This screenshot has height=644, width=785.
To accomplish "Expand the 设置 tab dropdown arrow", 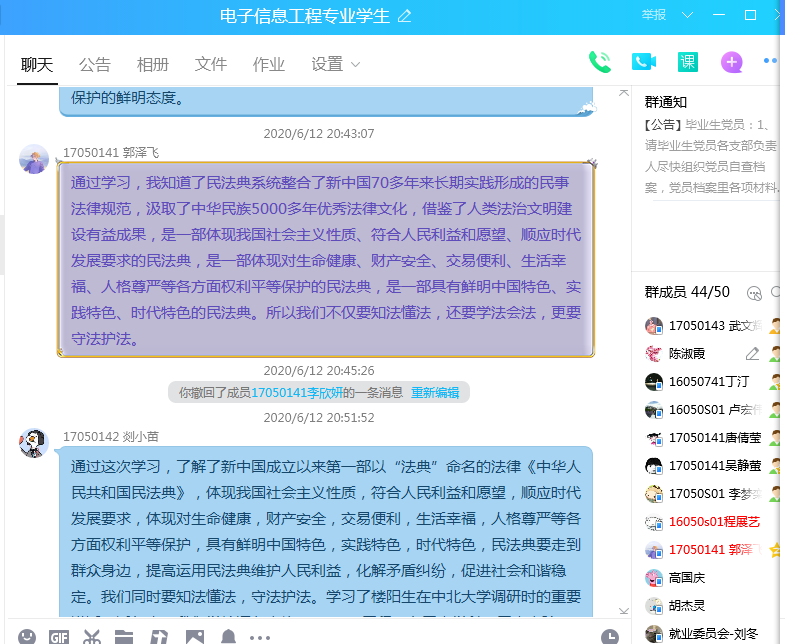I will tap(355, 65).
